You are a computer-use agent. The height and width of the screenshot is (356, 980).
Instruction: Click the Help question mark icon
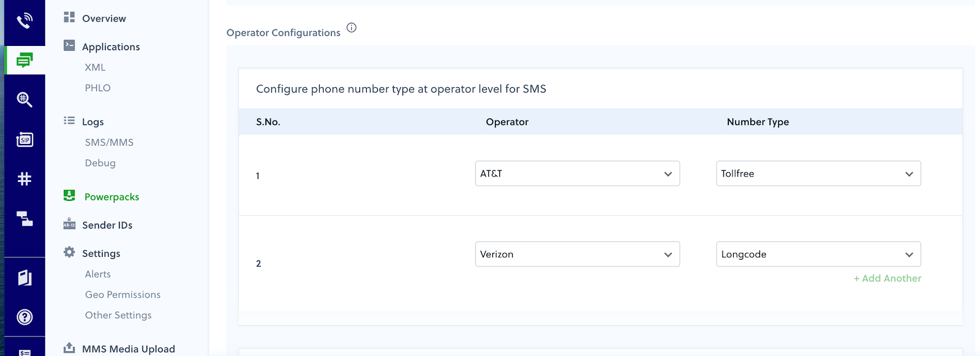coord(24,317)
